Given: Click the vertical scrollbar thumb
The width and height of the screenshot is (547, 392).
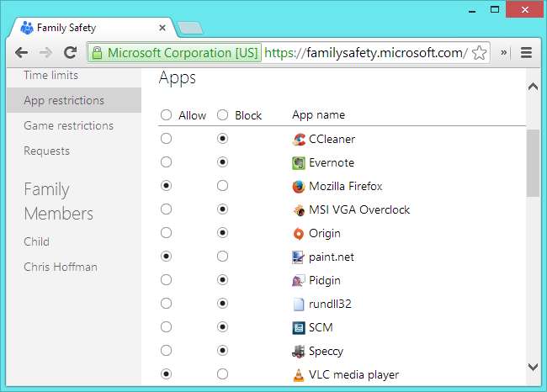Looking at the screenshot, I should 533,163.
